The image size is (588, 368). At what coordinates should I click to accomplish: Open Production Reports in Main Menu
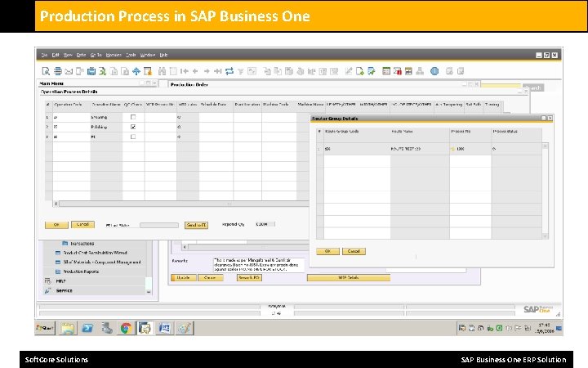pos(81,272)
